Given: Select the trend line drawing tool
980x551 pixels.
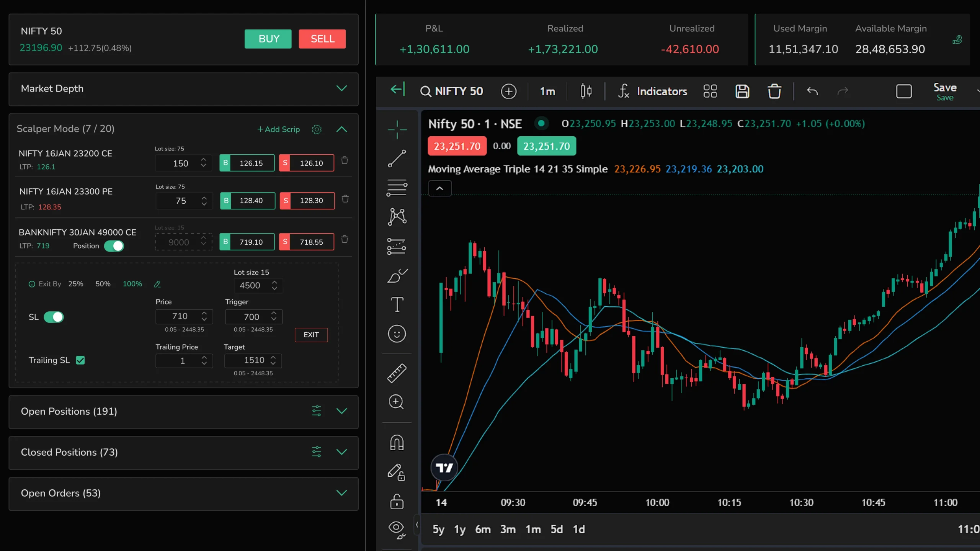Looking at the screenshot, I should (397, 159).
